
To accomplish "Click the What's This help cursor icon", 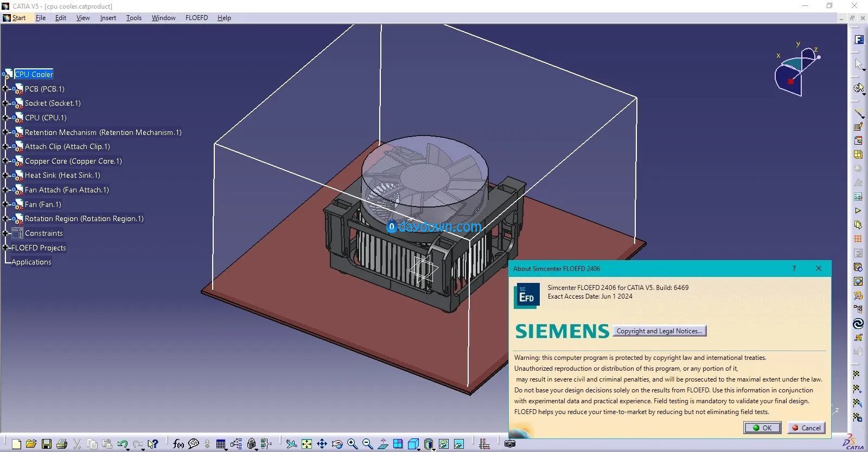I will 154,444.
